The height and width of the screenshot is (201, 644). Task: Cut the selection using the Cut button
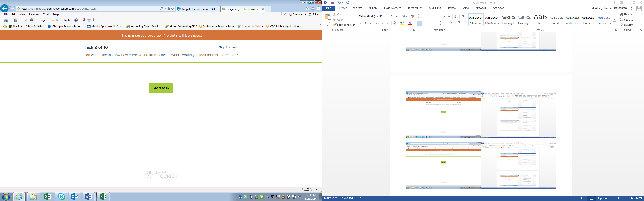(x=337, y=15)
